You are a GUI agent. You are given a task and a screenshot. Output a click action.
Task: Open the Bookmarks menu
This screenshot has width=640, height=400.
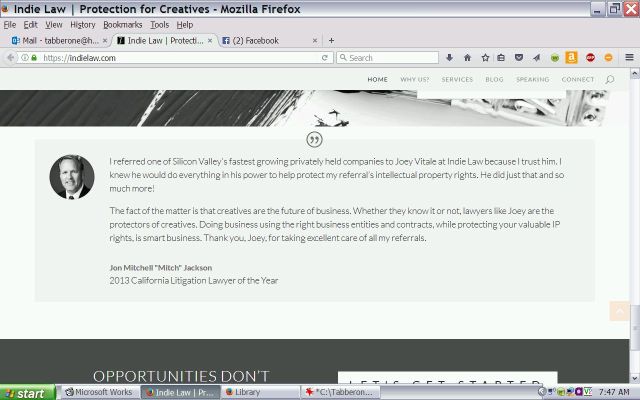click(x=123, y=24)
